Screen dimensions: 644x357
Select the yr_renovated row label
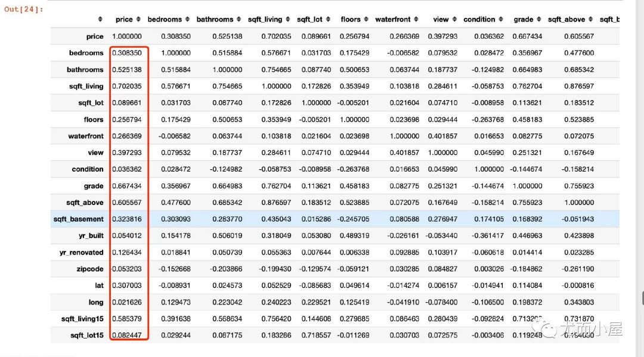pyautogui.click(x=81, y=252)
